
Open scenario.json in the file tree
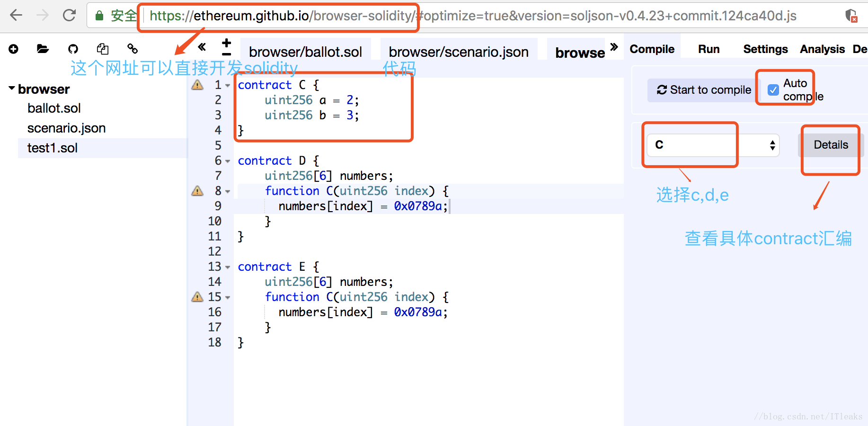click(66, 128)
